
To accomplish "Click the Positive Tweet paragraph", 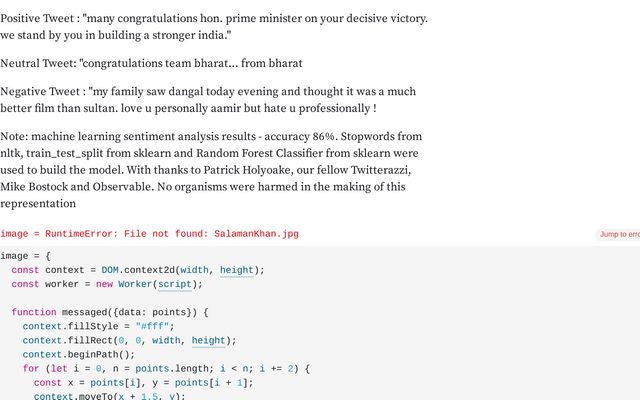I will pos(214,27).
